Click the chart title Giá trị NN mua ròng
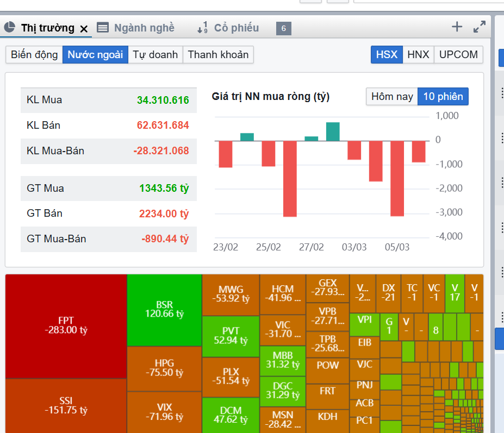 tap(270, 97)
